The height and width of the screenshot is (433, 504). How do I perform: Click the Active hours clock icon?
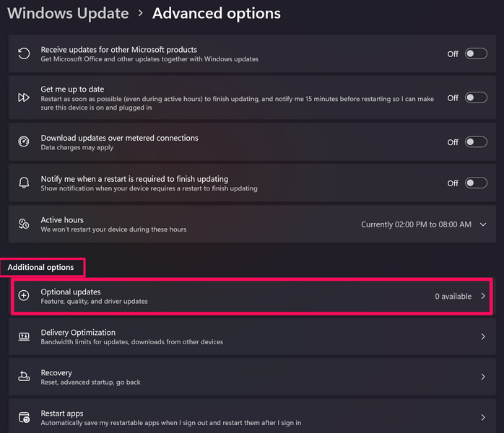pos(24,224)
